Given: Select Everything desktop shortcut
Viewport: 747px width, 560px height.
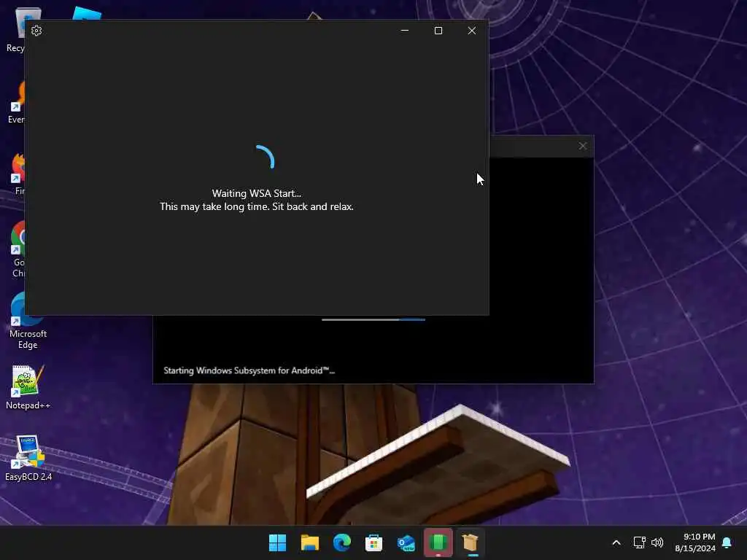Looking at the screenshot, I should 16,103.
